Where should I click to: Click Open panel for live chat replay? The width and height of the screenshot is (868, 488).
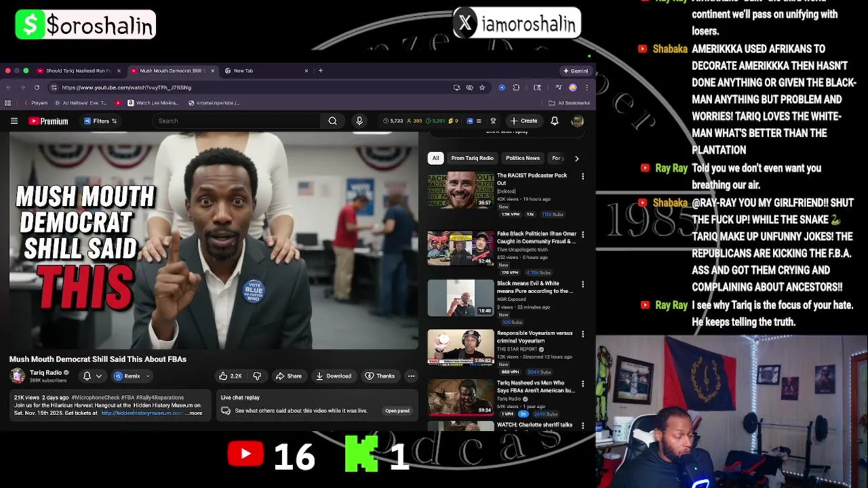click(x=397, y=411)
